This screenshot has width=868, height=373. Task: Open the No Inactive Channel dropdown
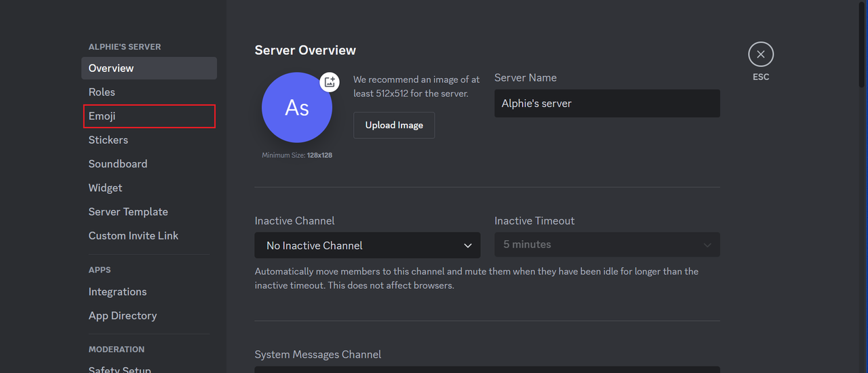pyautogui.click(x=368, y=246)
